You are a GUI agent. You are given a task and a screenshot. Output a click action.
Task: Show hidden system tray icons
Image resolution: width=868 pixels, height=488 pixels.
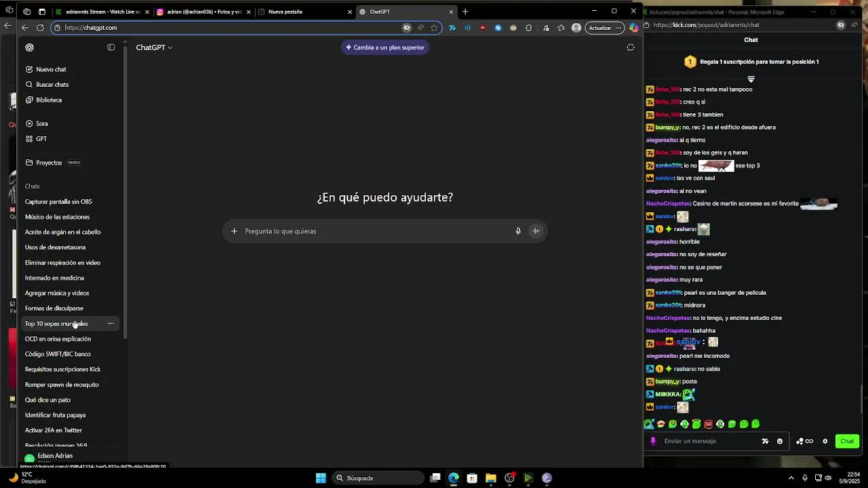pyautogui.click(x=791, y=478)
